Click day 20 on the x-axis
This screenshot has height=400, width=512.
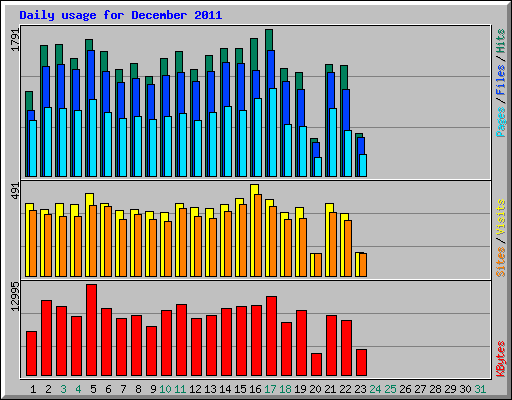315,389
